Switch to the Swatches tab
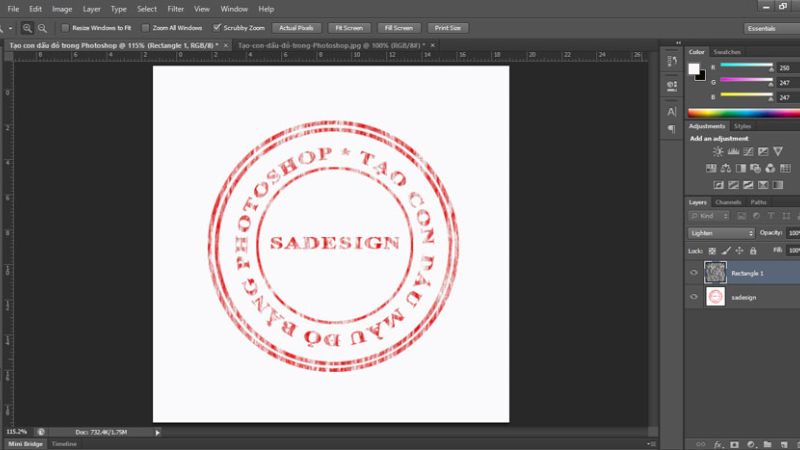This screenshot has height=450, width=800. [x=727, y=52]
